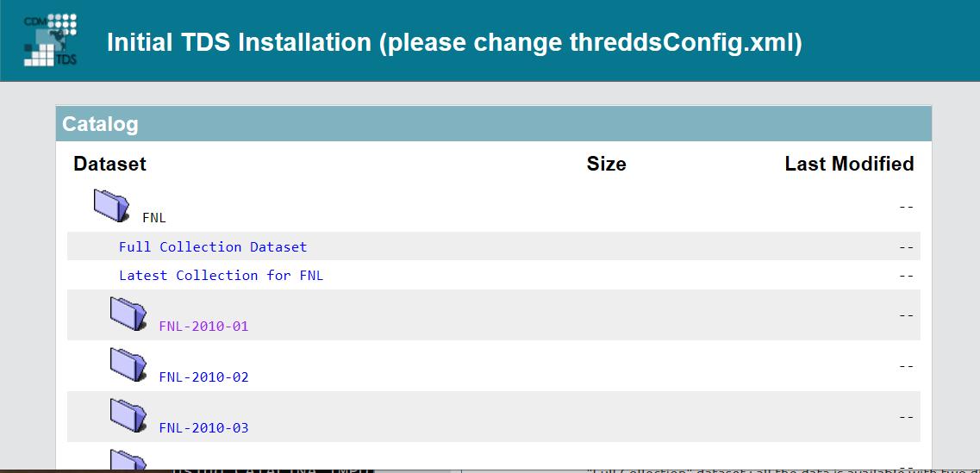The image size is (980, 473).
Task: Click the FNL folder icon
Action: tap(112, 206)
